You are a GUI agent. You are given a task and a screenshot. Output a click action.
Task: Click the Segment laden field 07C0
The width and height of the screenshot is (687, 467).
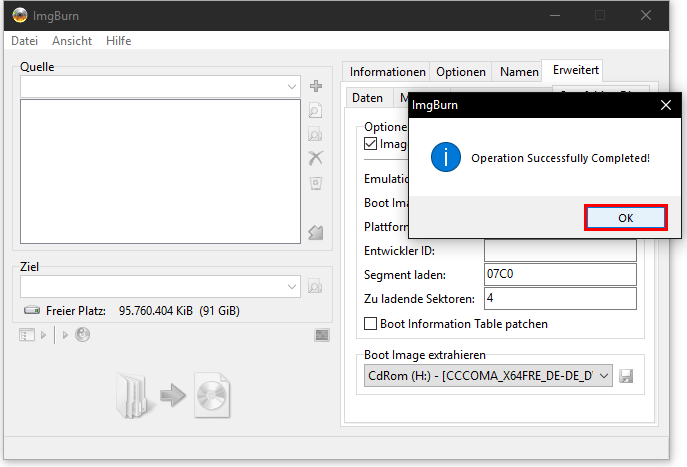point(560,274)
